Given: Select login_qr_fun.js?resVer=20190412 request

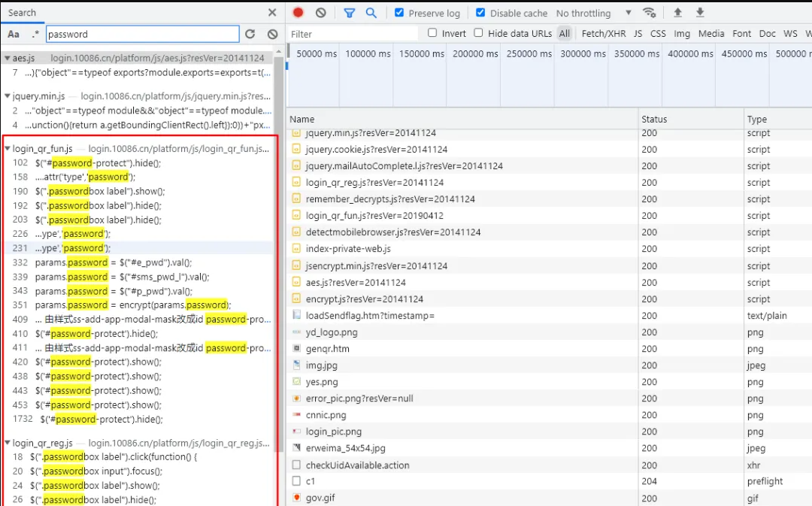Looking at the screenshot, I should (x=374, y=216).
